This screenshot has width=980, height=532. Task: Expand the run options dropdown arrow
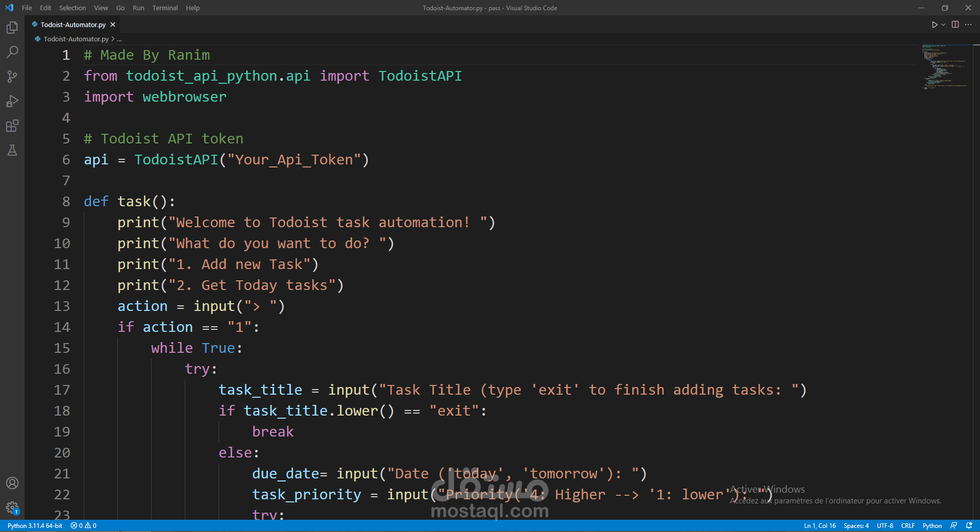[x=943, y=25]
